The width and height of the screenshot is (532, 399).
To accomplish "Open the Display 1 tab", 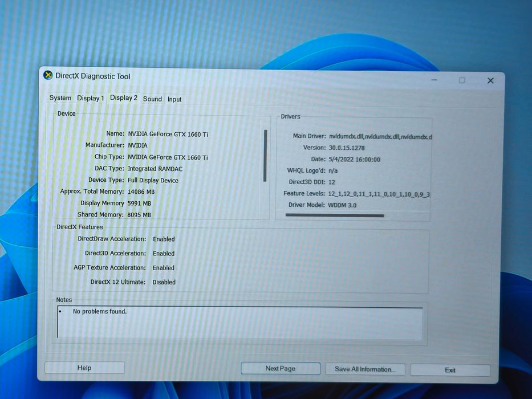I will pos(90,98).
